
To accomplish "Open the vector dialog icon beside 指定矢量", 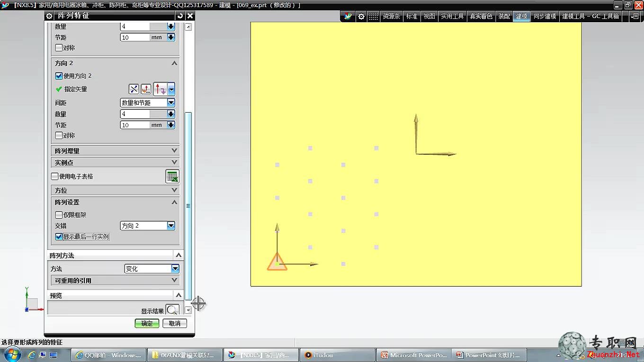I will pos(146,89).
